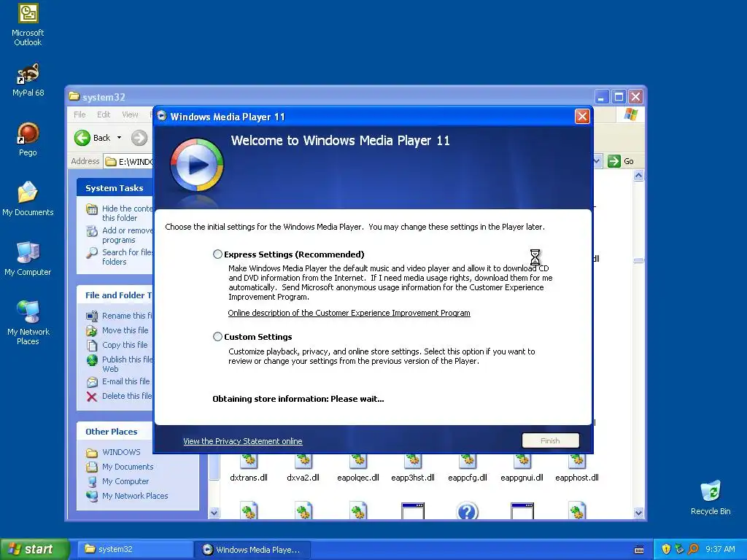Open the File menu in system32
The image size is (747, 560).
(80, 114)
